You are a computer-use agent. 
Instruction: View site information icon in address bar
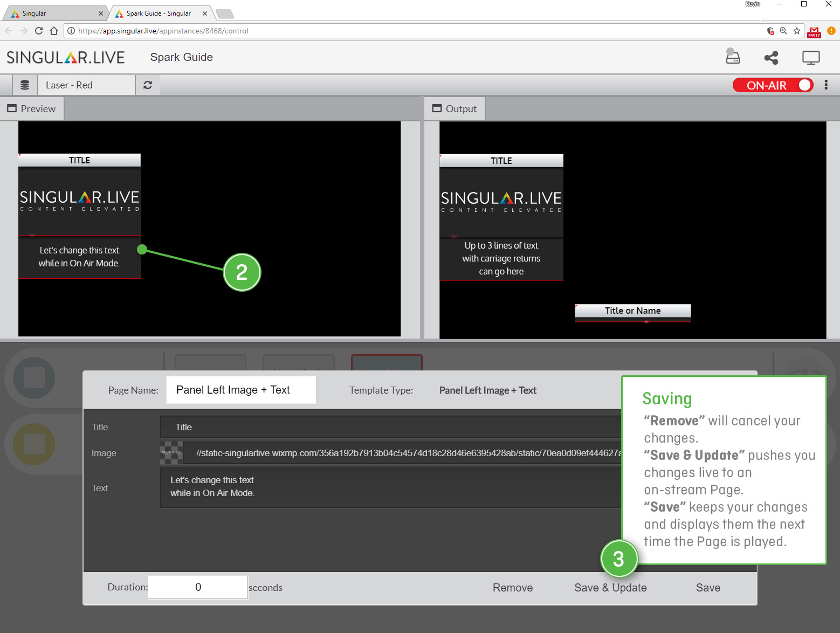(71, 31)
